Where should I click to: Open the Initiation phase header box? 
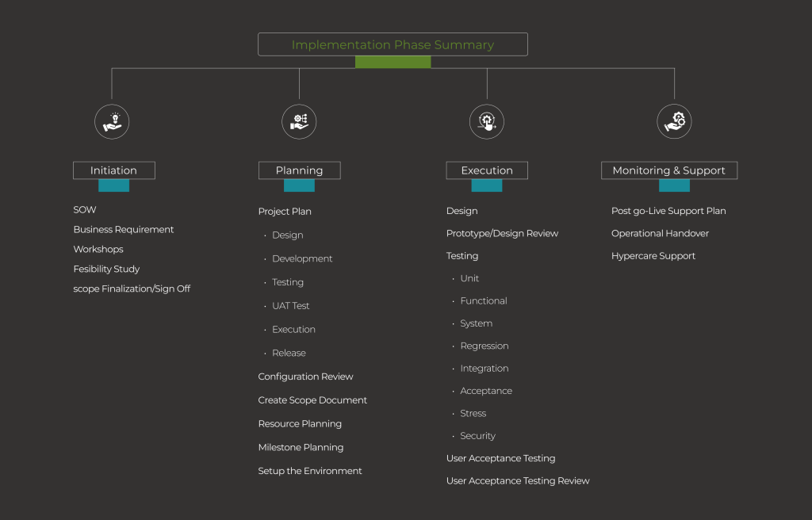(x=113, y=170)
